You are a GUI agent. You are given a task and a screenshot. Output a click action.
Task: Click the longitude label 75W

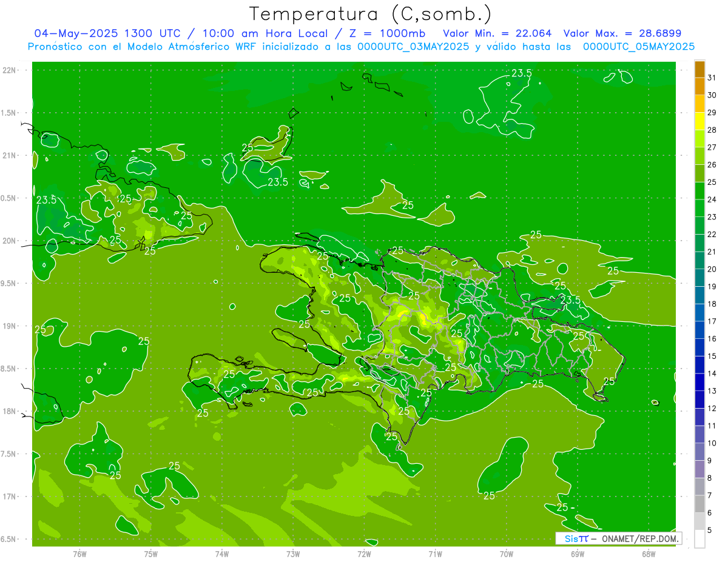pos(151,554)
